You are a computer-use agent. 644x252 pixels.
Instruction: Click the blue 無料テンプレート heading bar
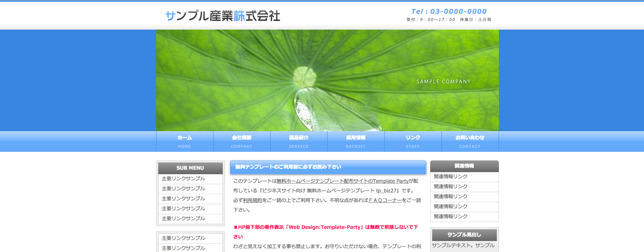328,167
